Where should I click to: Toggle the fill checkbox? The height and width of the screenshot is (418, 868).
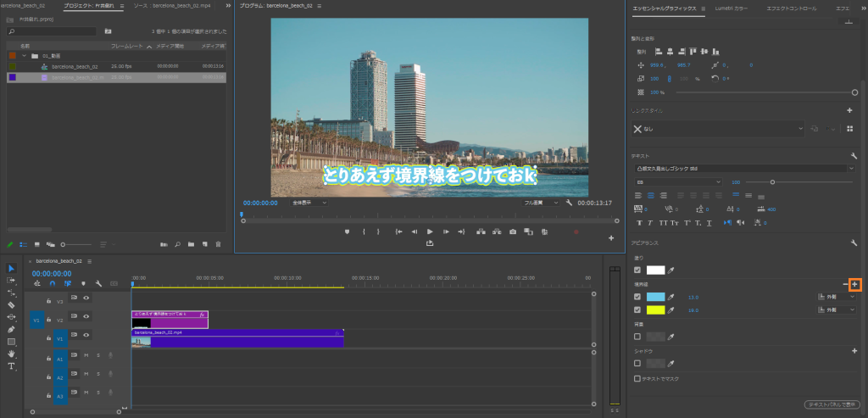point(637,270)
